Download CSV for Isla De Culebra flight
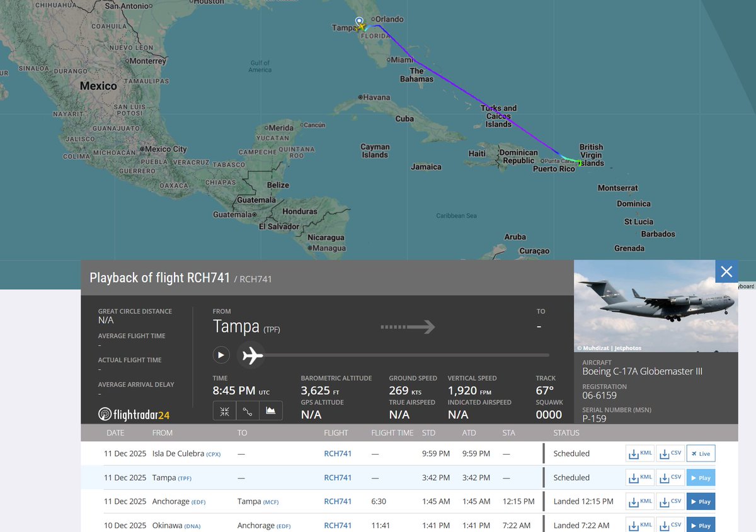 tap(670, 453)
